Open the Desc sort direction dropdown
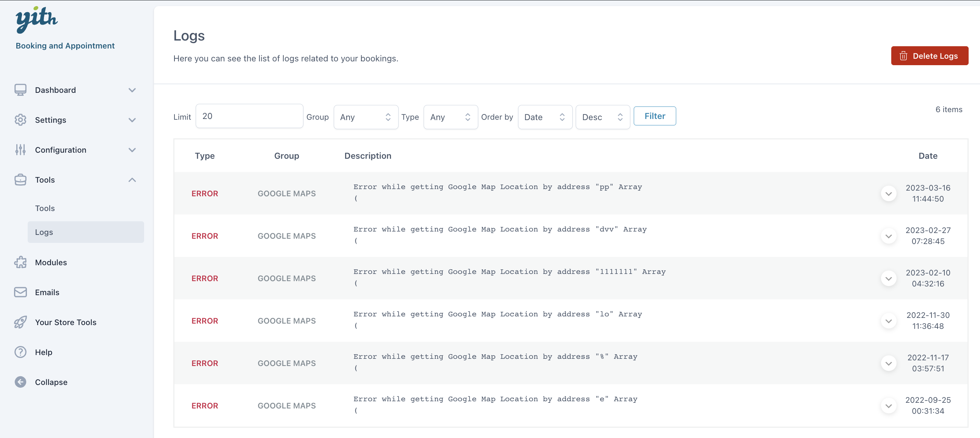 602,117
